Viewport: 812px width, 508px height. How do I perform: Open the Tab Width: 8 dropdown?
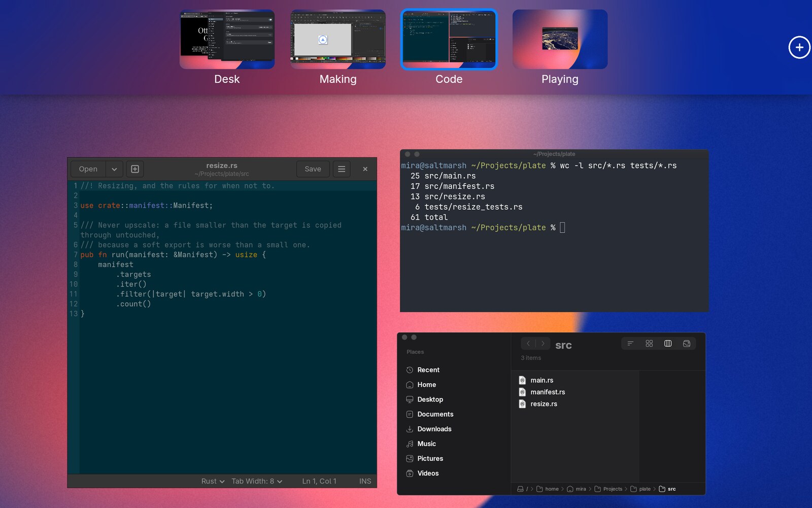257,481
